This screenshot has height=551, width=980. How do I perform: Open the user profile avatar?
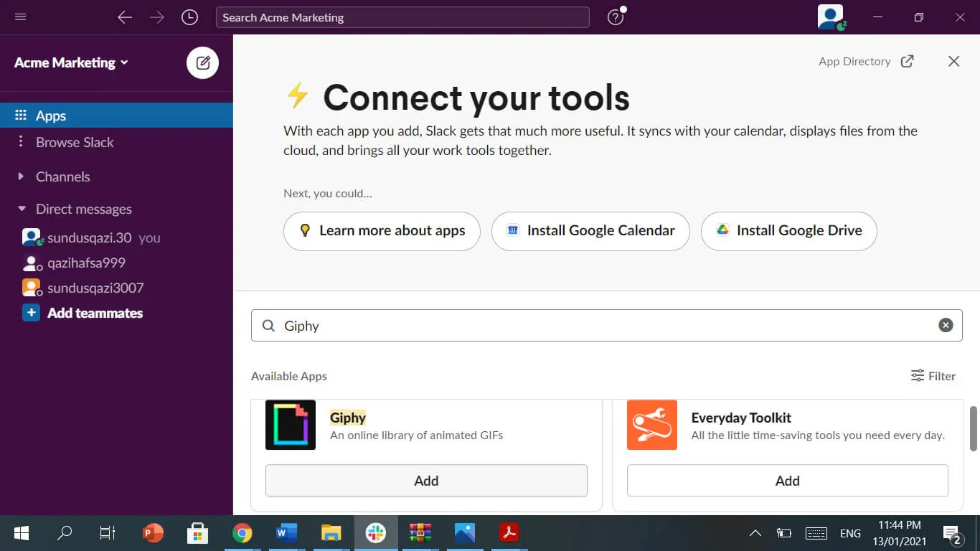point(831,17)
